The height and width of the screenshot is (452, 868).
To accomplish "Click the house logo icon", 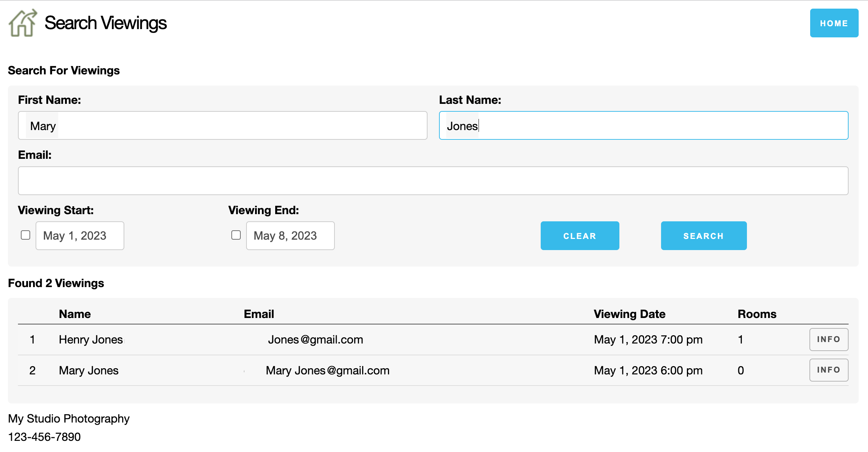I will point(23,23).
